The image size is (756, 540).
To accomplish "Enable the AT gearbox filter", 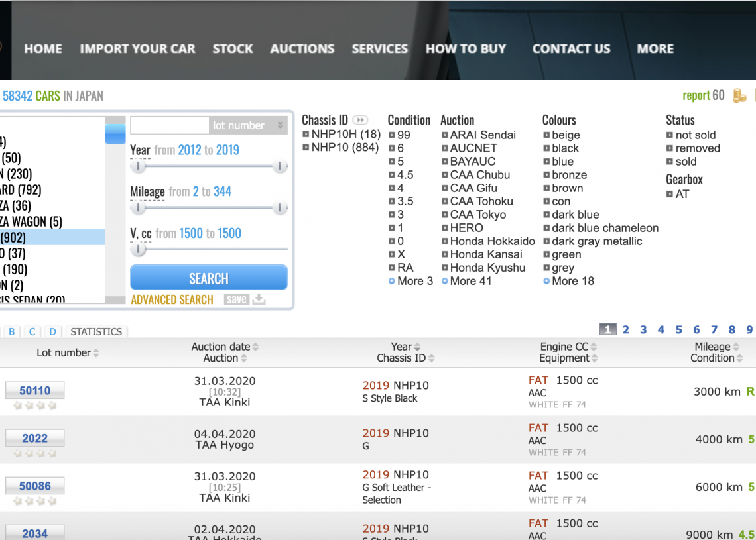I will 670,194.
